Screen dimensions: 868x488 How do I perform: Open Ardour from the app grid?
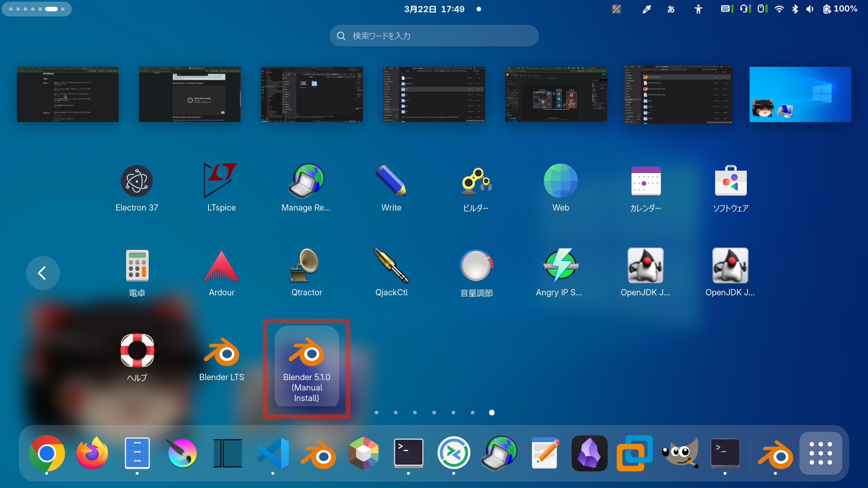click(221, 273)
